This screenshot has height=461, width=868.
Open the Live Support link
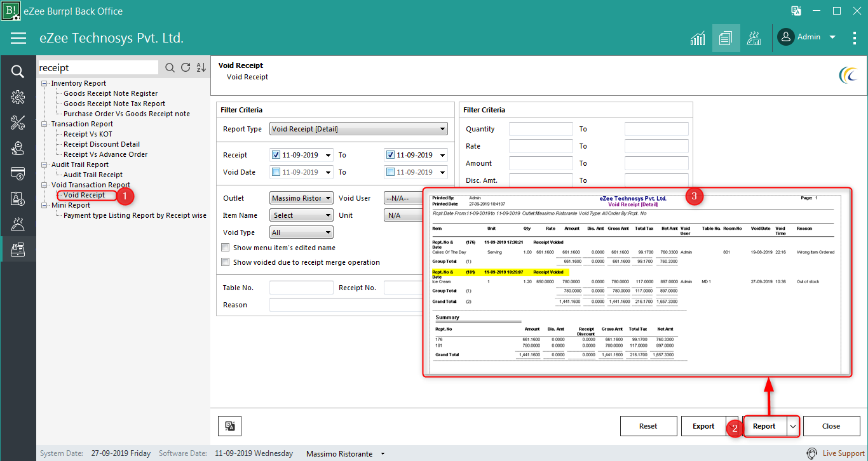[x=843, y=453]
